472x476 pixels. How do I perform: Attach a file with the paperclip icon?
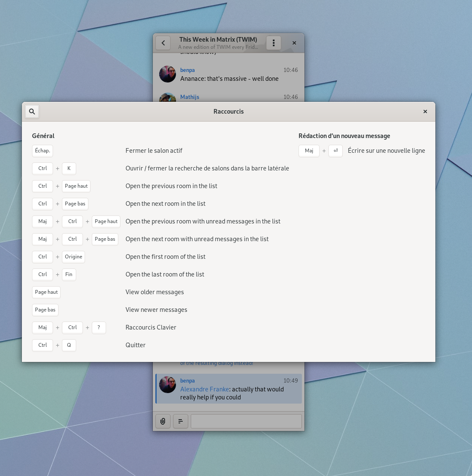click(163, 421)
